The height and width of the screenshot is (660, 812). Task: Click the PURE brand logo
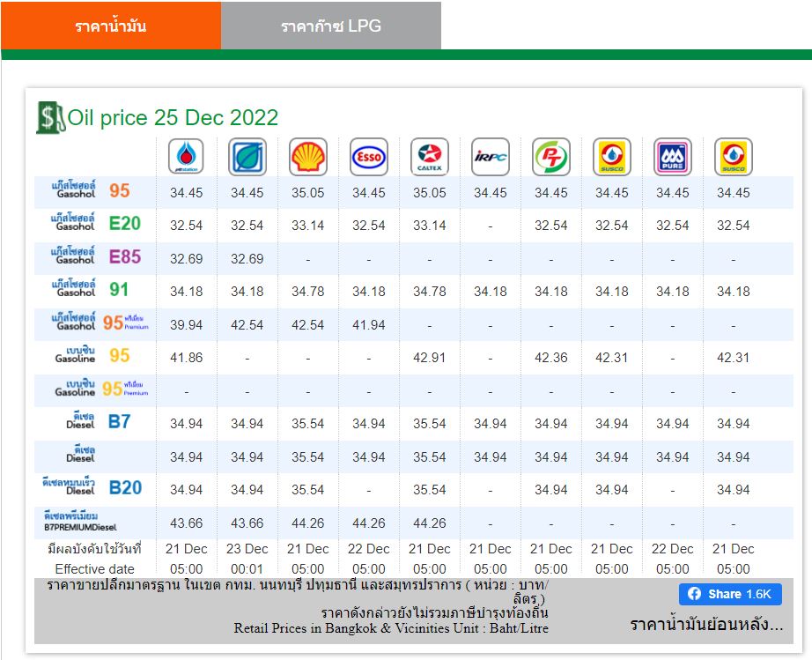[673, 157]
